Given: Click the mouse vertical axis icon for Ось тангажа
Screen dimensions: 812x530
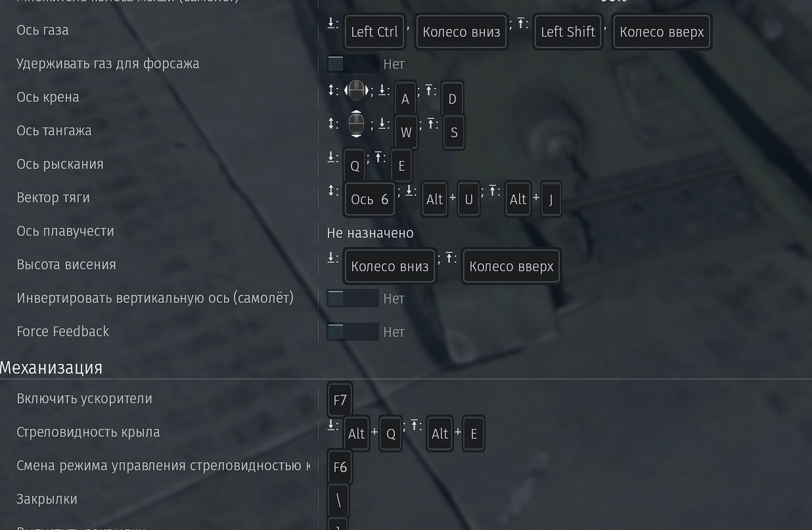Looking at the screenshot, I should [x=356, y=123].
